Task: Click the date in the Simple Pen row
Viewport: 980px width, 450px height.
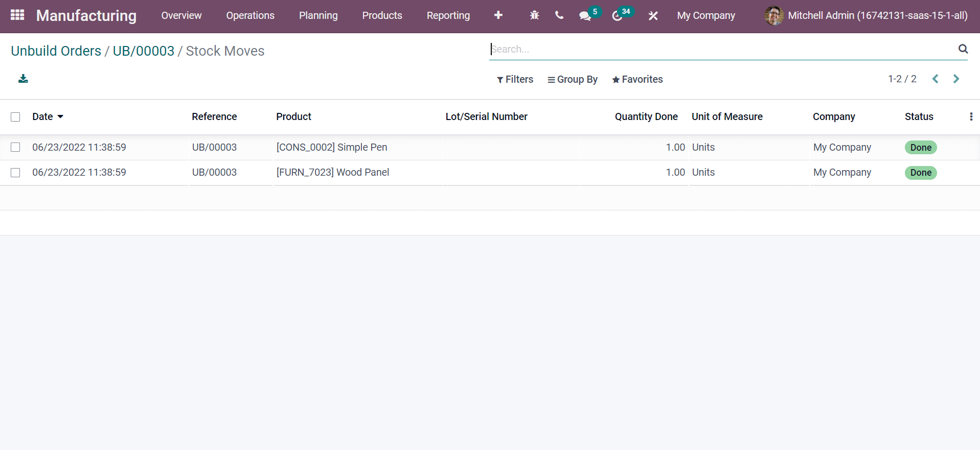Action: [x=79, y=147]
